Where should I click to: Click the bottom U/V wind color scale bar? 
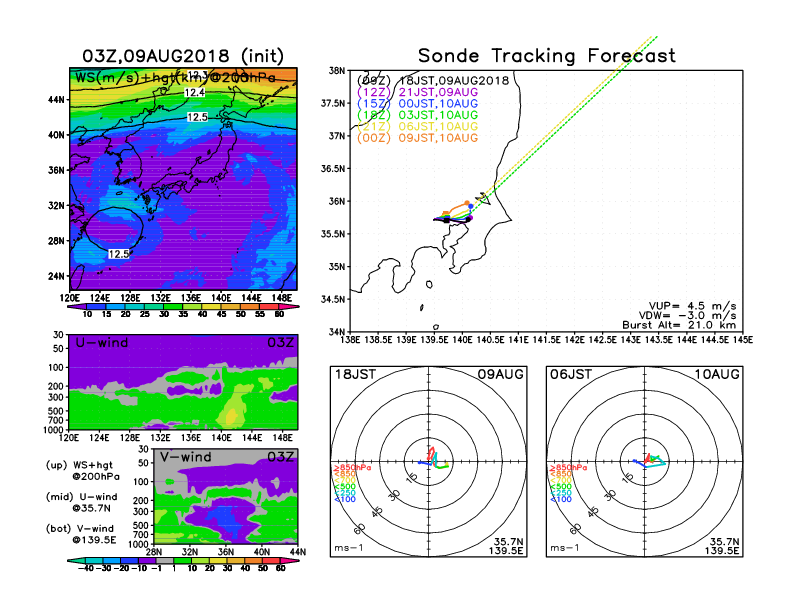coord(183,562)
